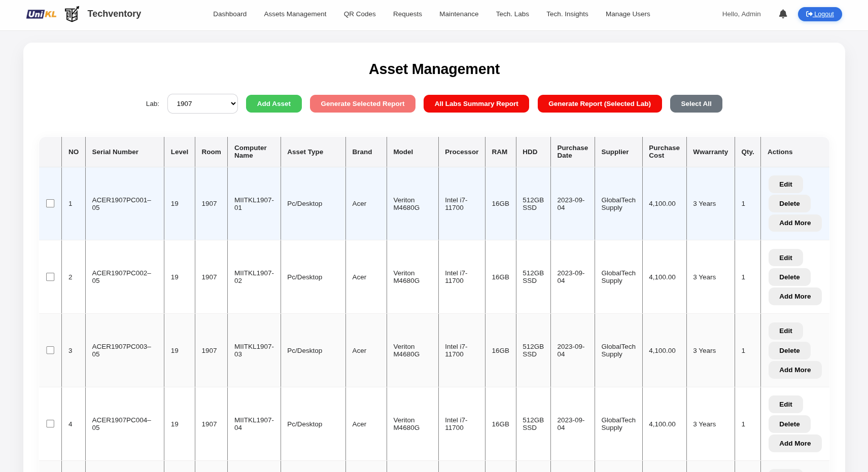
Task: Open the notification bell
Action: point(783,14)
